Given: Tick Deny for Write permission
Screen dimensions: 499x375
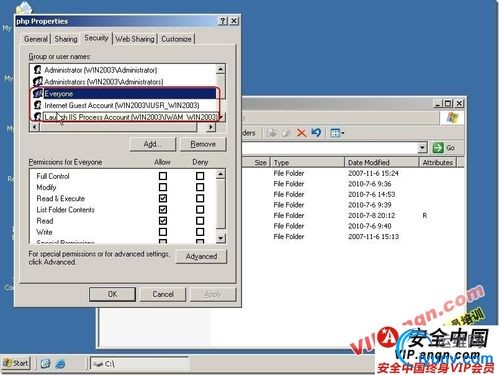Looking at the screenshot, I should coord(200,232).
